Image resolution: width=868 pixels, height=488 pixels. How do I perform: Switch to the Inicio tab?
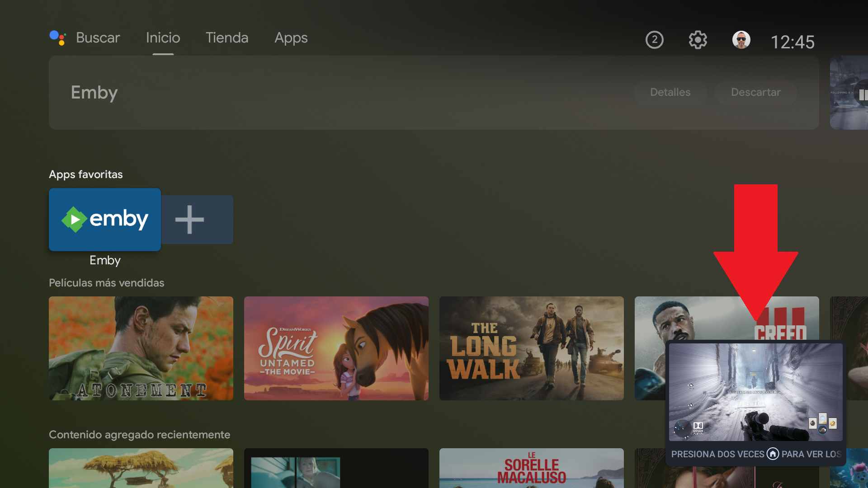coord(163,38)
